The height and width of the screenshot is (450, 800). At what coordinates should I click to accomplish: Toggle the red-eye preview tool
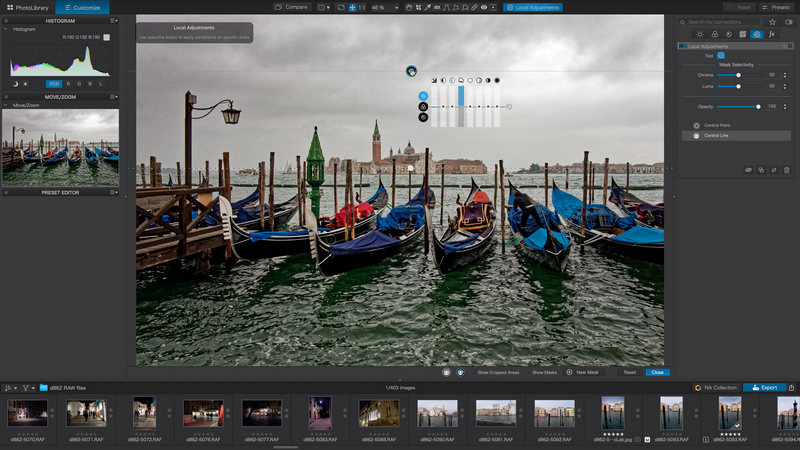pos(484,7)
